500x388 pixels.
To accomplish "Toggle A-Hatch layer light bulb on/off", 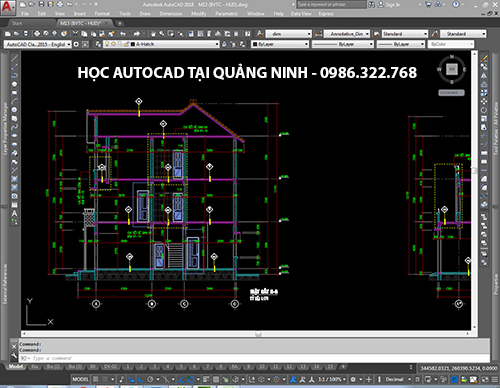I will [107, 44].
